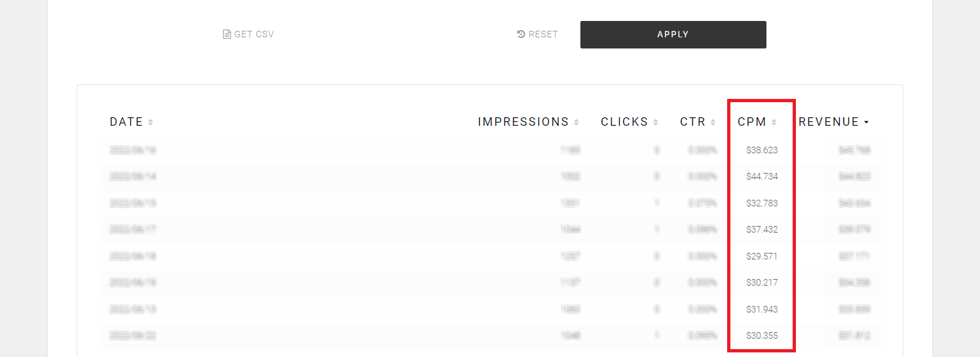Screen dimensions: 980x357
Task: Sort table by CPM header
Action: [752, 122]
